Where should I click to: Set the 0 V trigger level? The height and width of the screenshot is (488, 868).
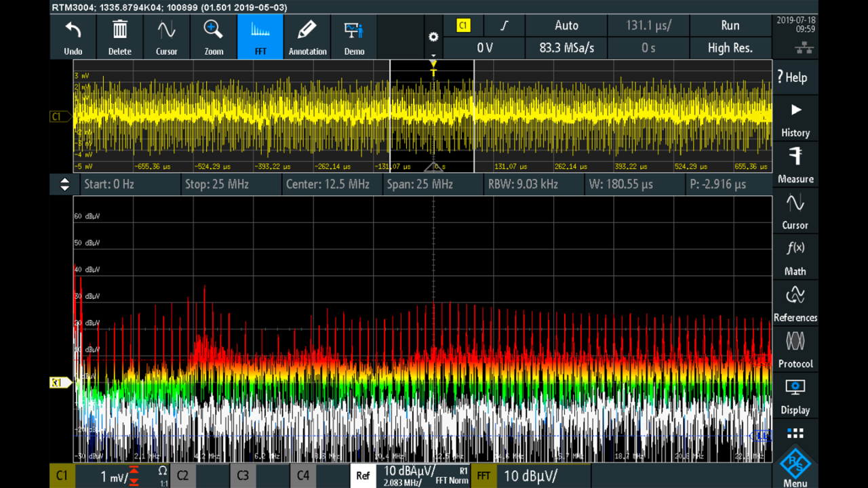tap(484, 48)
